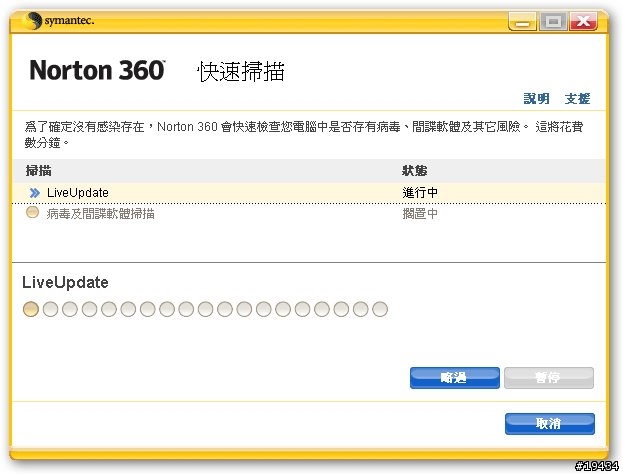The height and width of the screenshot is (474, 623).
Task: Close the Norton 360 window
Action: (x=583, y=21)
